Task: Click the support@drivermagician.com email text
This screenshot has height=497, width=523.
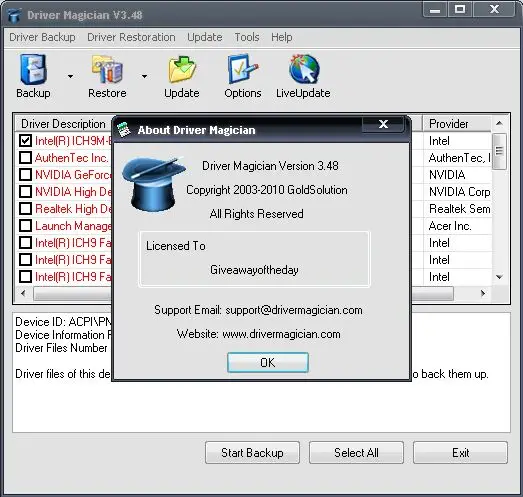Action: pyautogui.click(x=294, y=310)
